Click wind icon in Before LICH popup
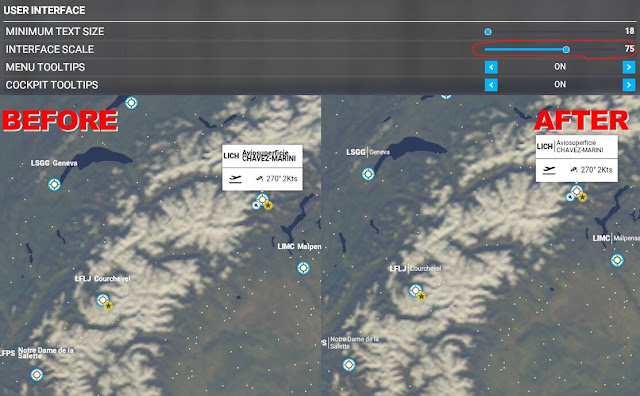Image resolution: width=640 pixels, height=396 pixels. (260, 178)
